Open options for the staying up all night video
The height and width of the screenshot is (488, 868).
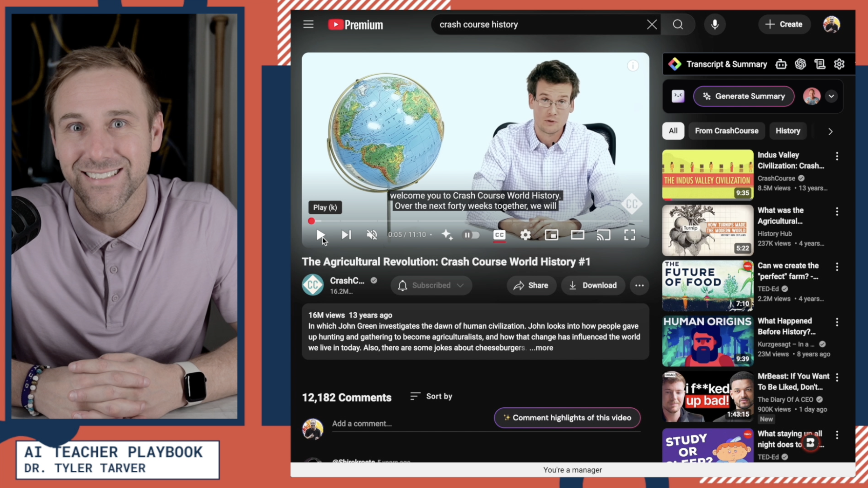click(837, 435)
